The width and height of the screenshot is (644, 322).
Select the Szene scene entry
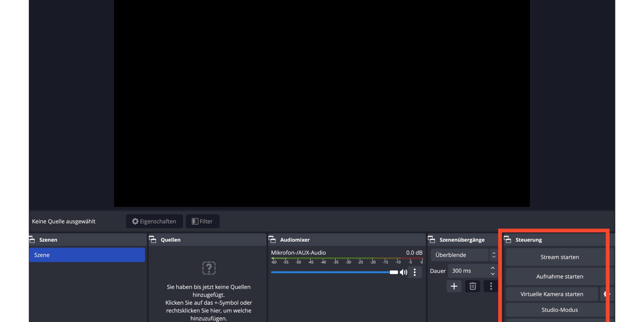(x=87, y=255)
